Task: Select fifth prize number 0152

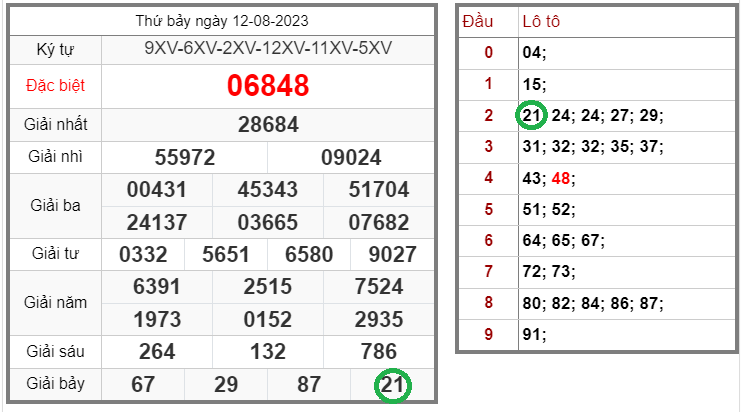Action: (268, 319)
